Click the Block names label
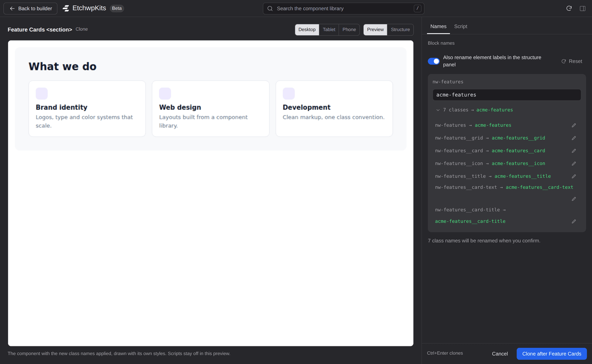This screenshot has height=364, width=592. point(441,43)
